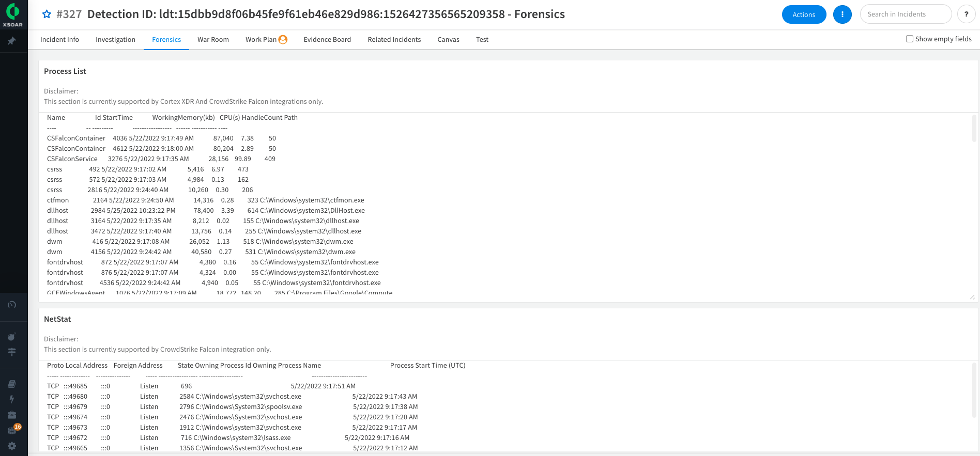This screenshot has height=456, width=980.
Task: Click the blue Actions button
Action: (x=804, y=14)
